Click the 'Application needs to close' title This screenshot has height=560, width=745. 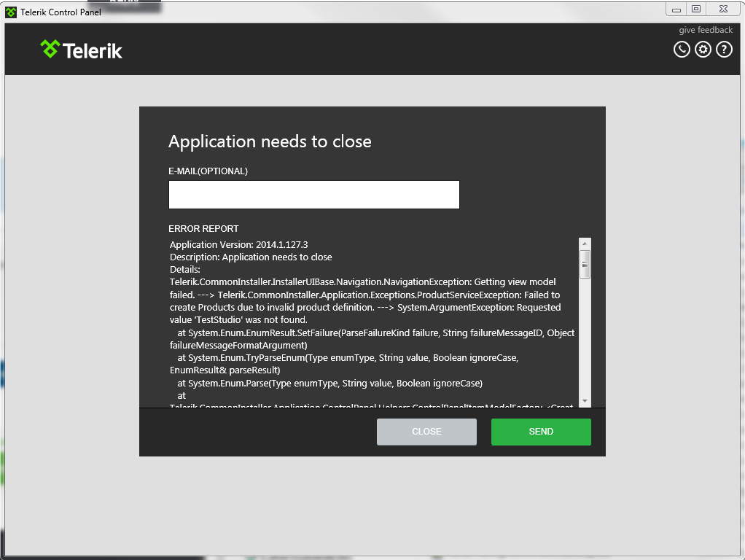270,141
